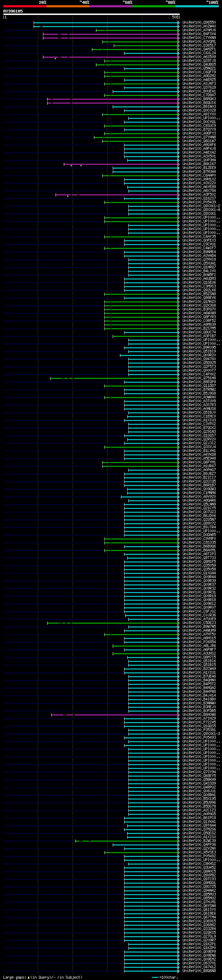222x980 pixels.
Task: Select label UniRef100_B6QUI6
Action: (199, 103)
